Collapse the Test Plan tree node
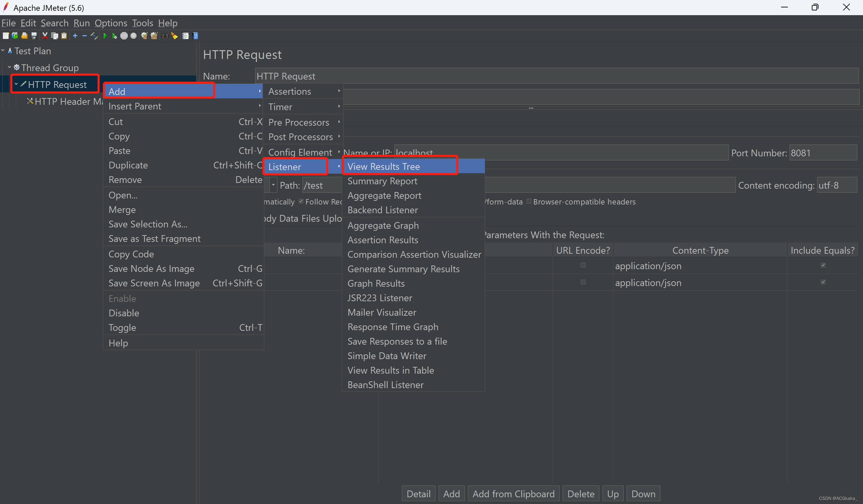This screenshot has width=863, height=504. click(x=3, y=51)
